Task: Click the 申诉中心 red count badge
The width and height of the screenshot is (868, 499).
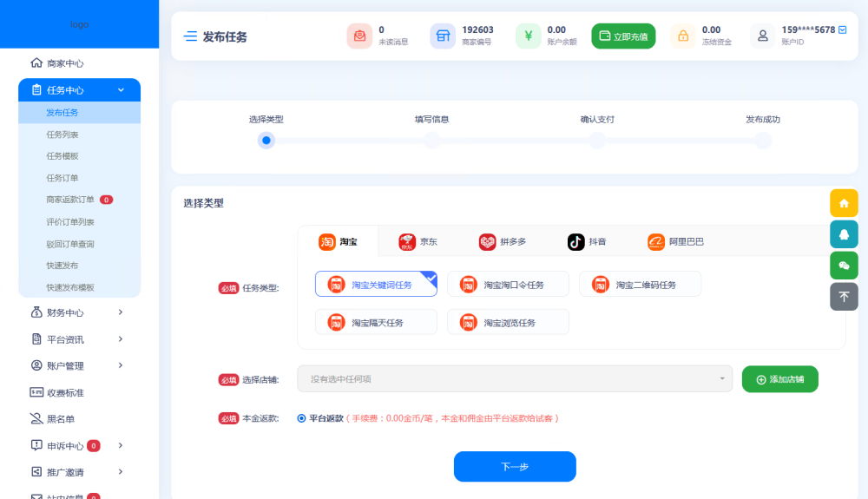Action: (94, 445)
